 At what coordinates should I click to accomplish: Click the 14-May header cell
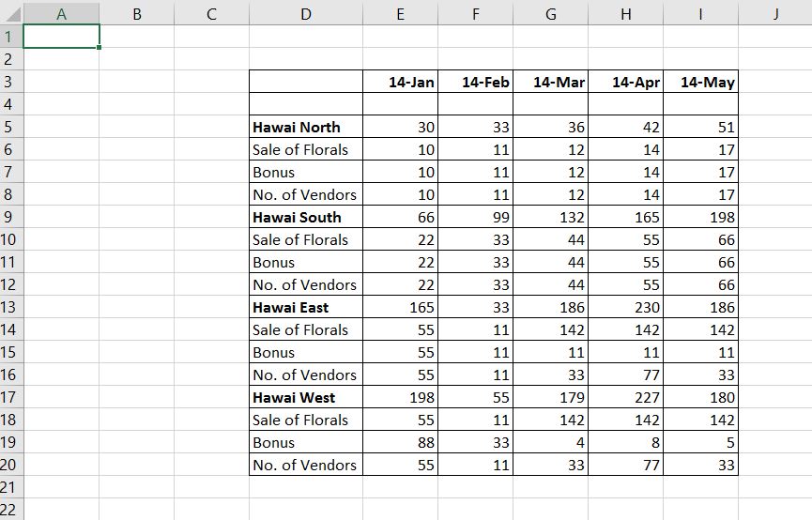point(700,82)
